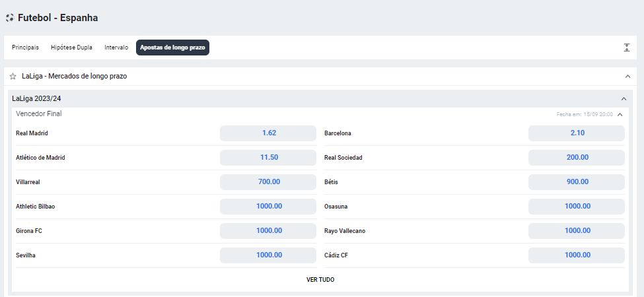
Task: Click the Cádiz CF team name
Action: coord(336,255)
